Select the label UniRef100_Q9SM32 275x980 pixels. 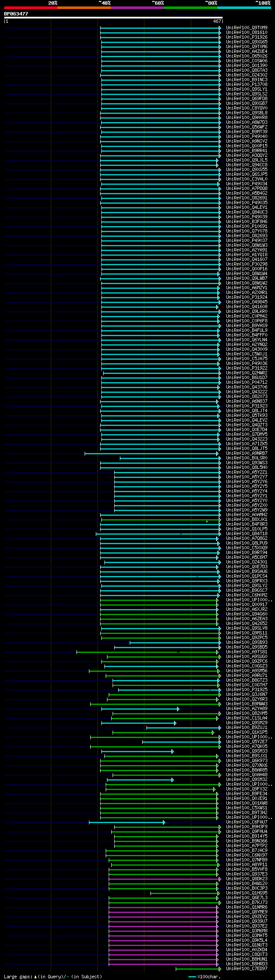point(247,780)
